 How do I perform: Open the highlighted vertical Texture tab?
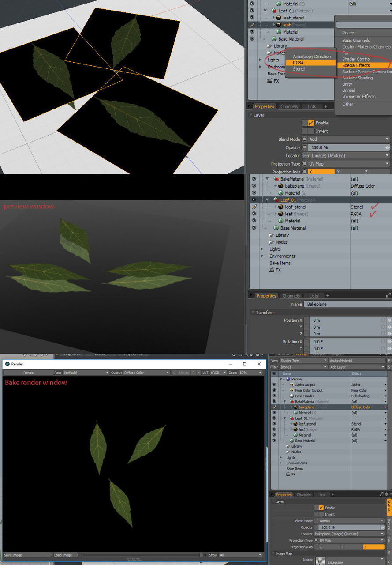[x=389, y=507]
